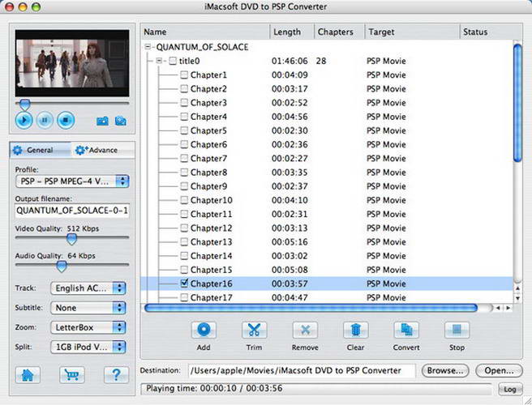The image size is (532, 405).
Task: Uncheck the Chapter16 checkbox
Action: (x=184, y=283)
